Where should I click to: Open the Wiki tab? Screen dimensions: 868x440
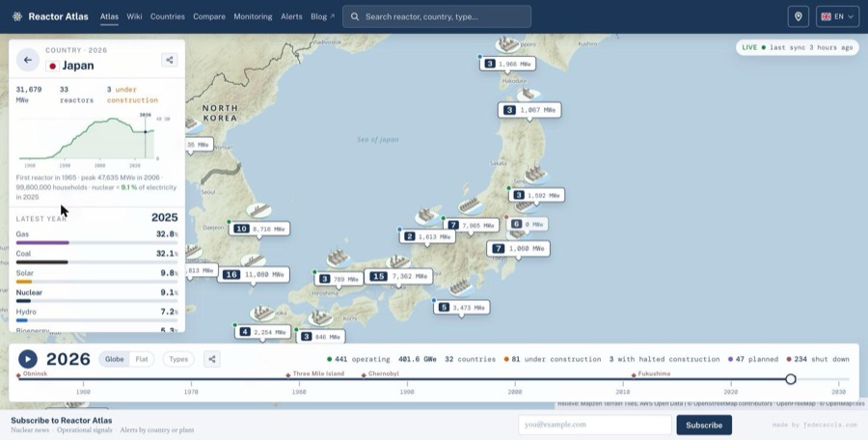(x=134, y=16)
